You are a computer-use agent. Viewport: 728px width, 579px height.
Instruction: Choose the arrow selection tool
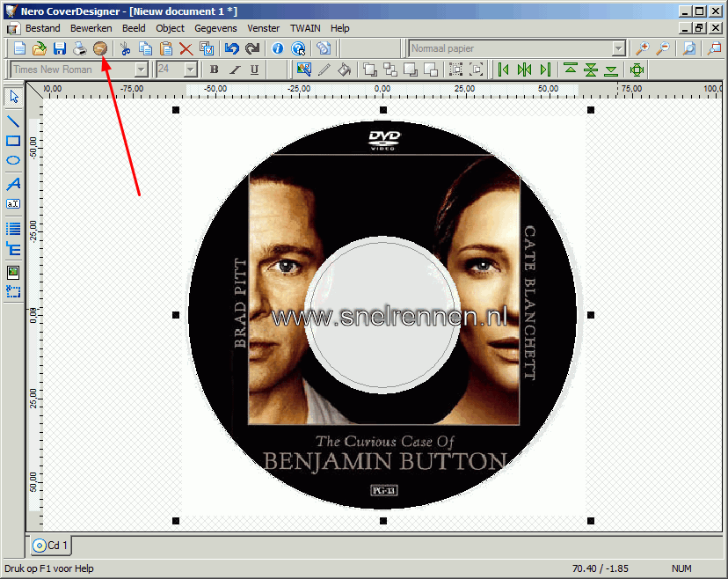(13, 97)
